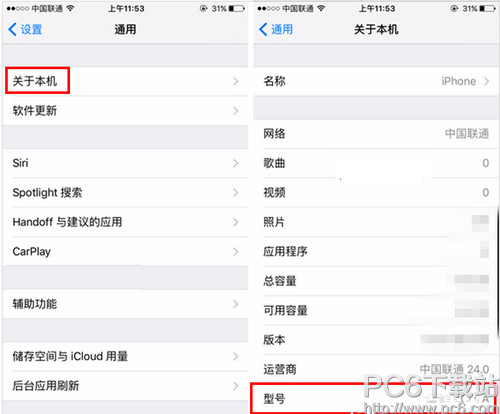Tap battery icon in left status bar
Image resolution: width=500 pixels, height=414 pixels.
pos(237,8)
